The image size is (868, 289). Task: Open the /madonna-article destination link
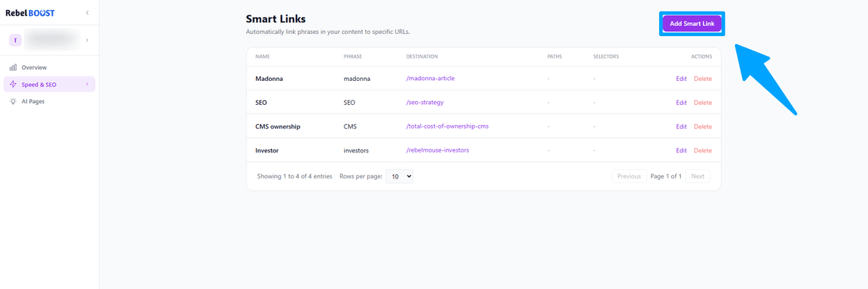pyautogui.click(x=430, y=78)
